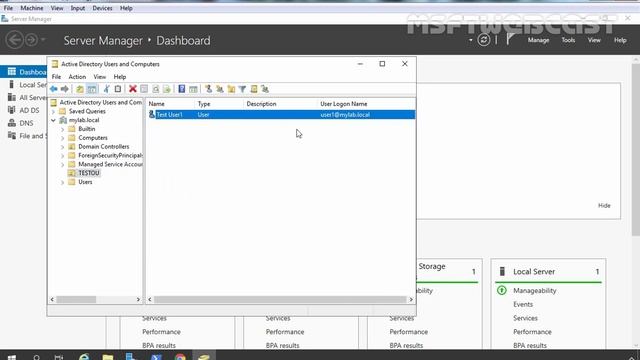Click the Forward arrow in ADUC toolbar
The height and width of the screenshot is (360, 640).
coord(64,89)
